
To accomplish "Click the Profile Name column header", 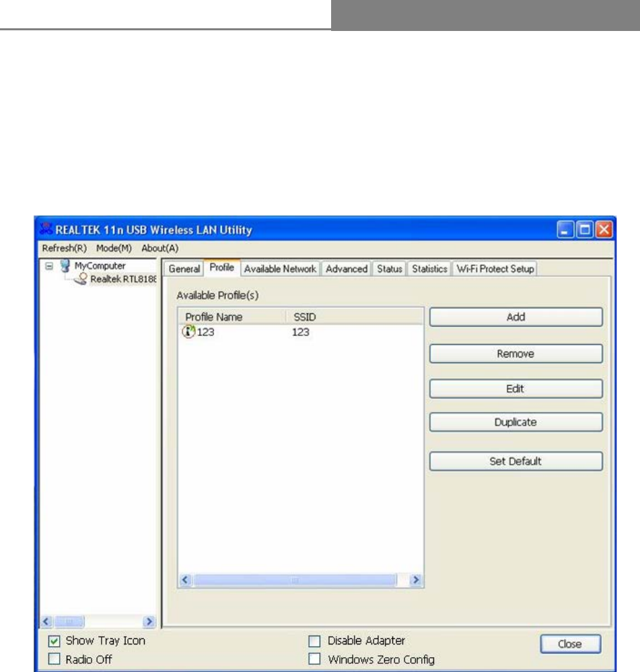I will pos(232,316).
